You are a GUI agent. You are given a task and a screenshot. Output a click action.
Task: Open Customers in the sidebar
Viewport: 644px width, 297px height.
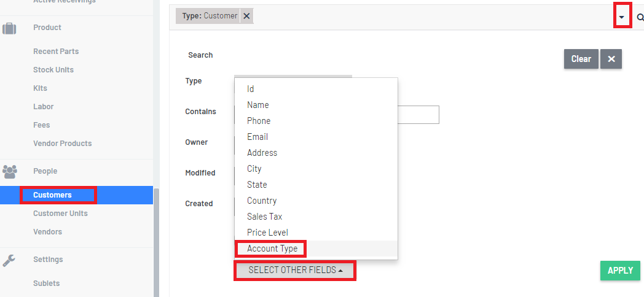click(53, 195)
